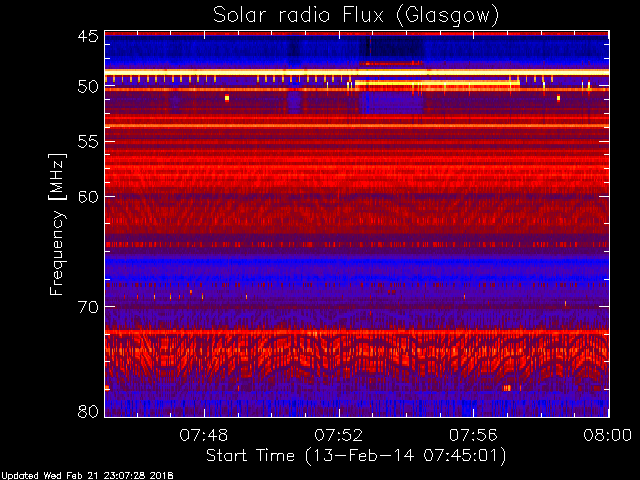Click the "Updated Wed Feb 21" timestamp text

point(87,476)
